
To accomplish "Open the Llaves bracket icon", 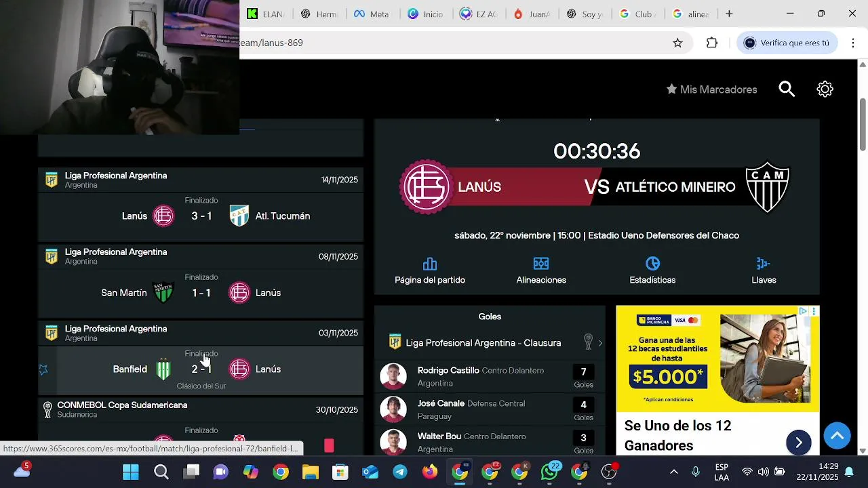I will tap(764, 264).
